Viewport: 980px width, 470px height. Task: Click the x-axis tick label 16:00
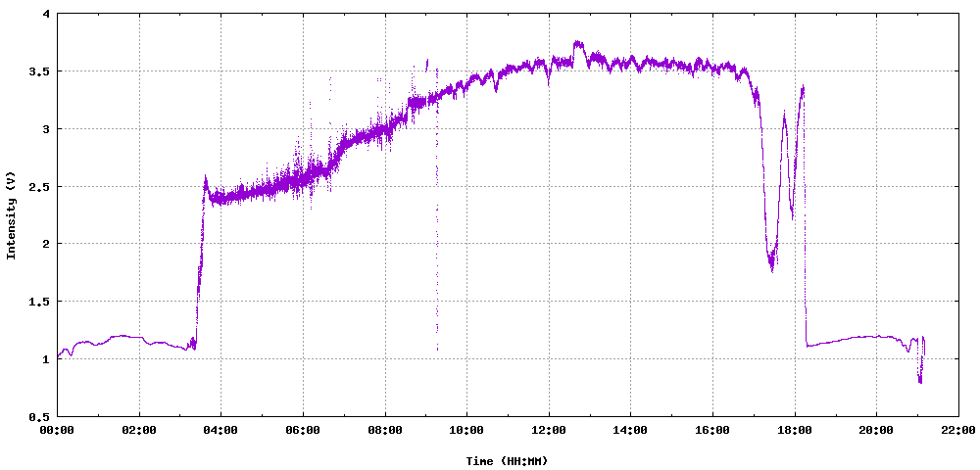pos(712,431)
